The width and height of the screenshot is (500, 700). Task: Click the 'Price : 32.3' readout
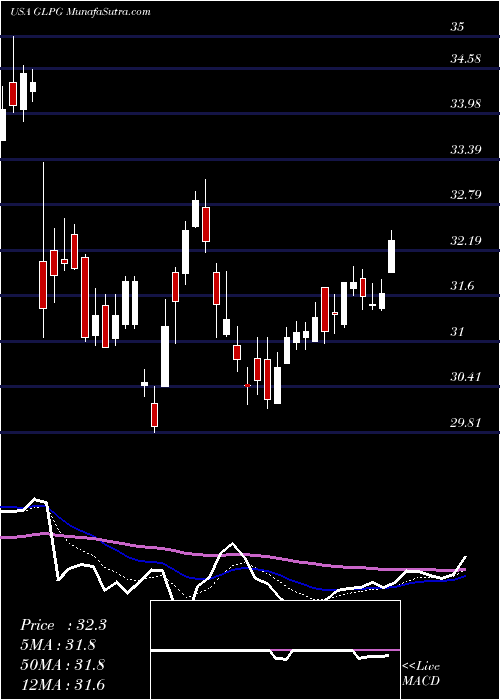coord(63,625)
